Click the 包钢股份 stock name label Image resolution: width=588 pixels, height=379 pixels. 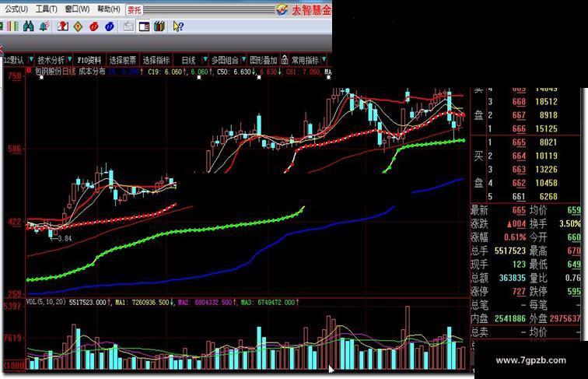click(48, 72)
